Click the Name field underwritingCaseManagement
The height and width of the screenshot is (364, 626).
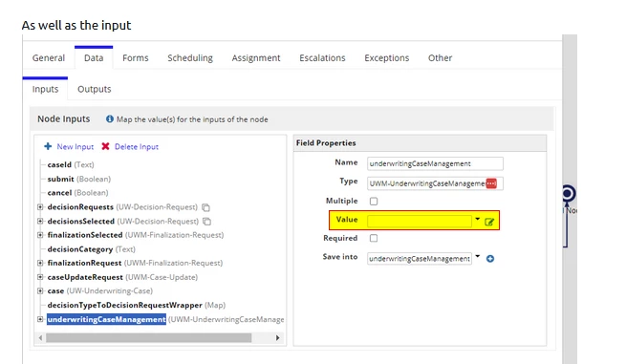click(x=435, y=163)
